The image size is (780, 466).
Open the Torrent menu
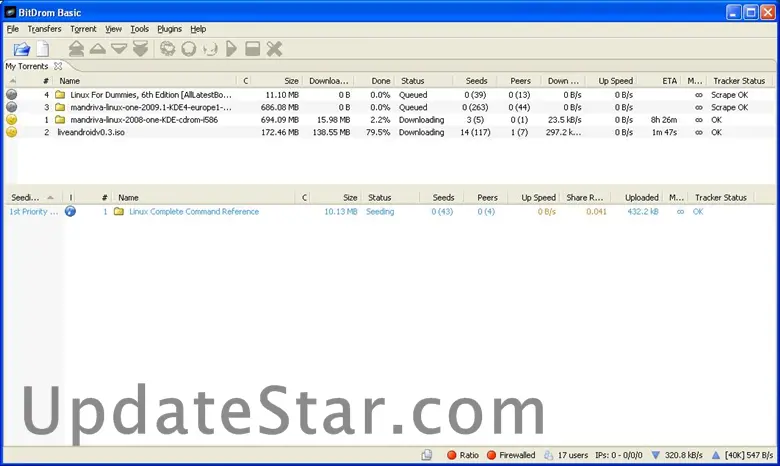pos(83,29)
